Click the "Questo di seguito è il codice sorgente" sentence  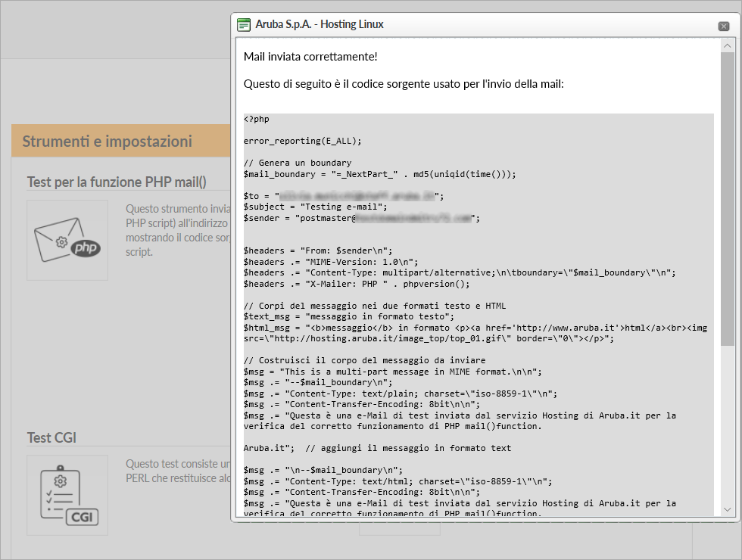404,84
